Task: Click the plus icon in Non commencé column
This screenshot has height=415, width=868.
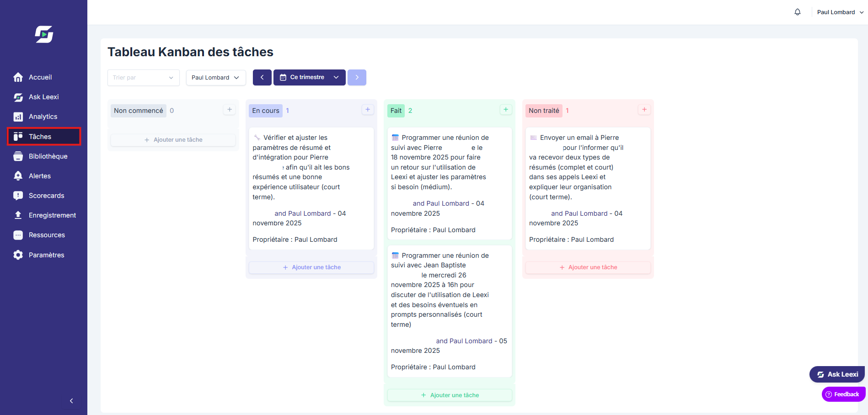Action: [x=230, y=110]
